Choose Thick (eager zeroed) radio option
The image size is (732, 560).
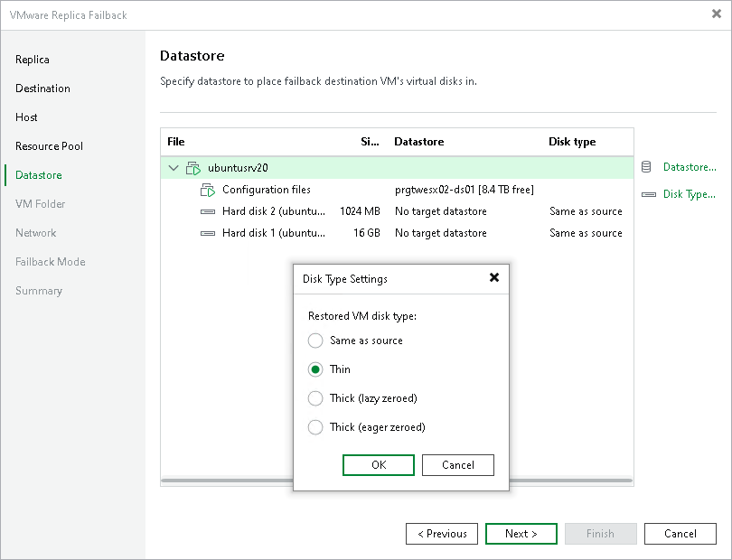coord(315,427)
